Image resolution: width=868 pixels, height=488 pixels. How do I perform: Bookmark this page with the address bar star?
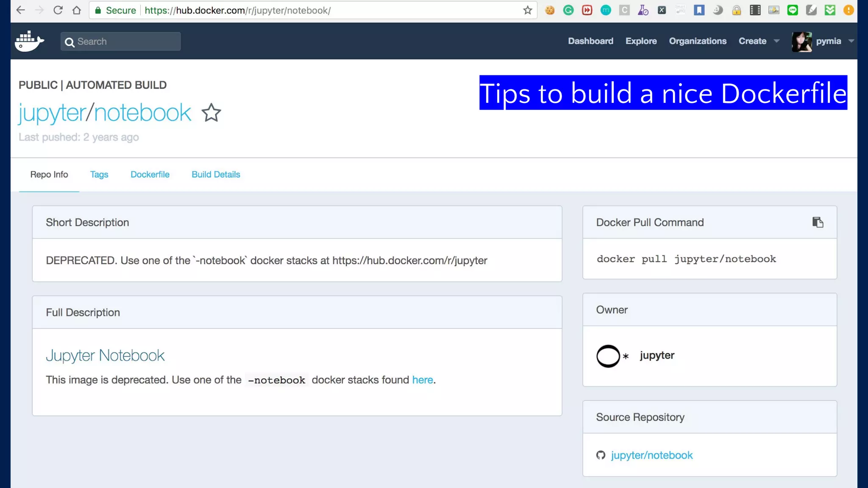(x=527, y=10)
